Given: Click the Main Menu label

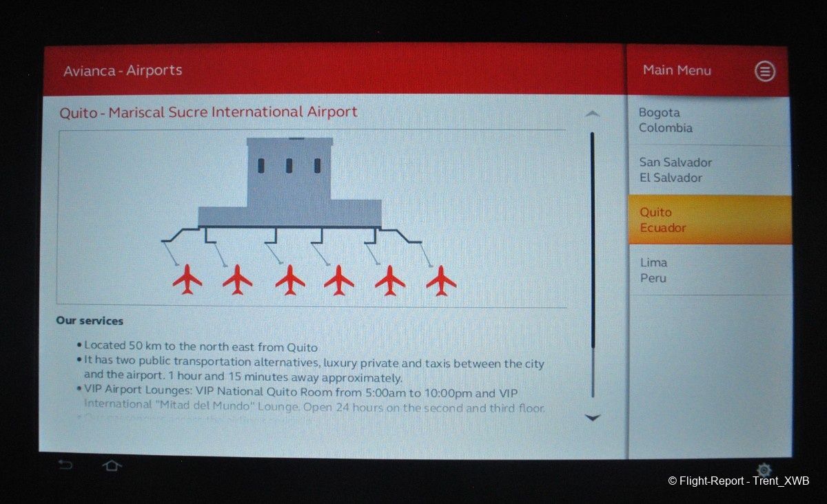Looking at the screenshot, I should point(677,70).
